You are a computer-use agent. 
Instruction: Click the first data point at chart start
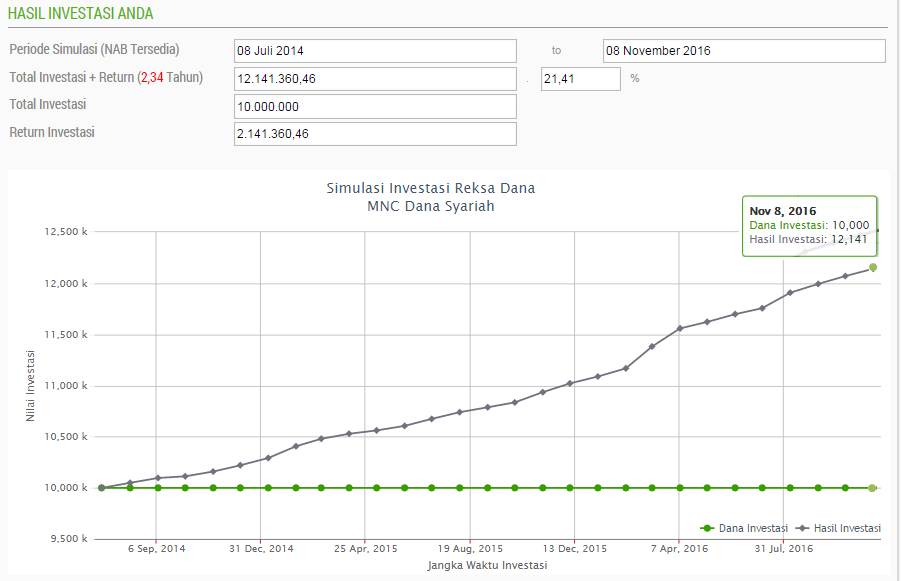[102, 488]
